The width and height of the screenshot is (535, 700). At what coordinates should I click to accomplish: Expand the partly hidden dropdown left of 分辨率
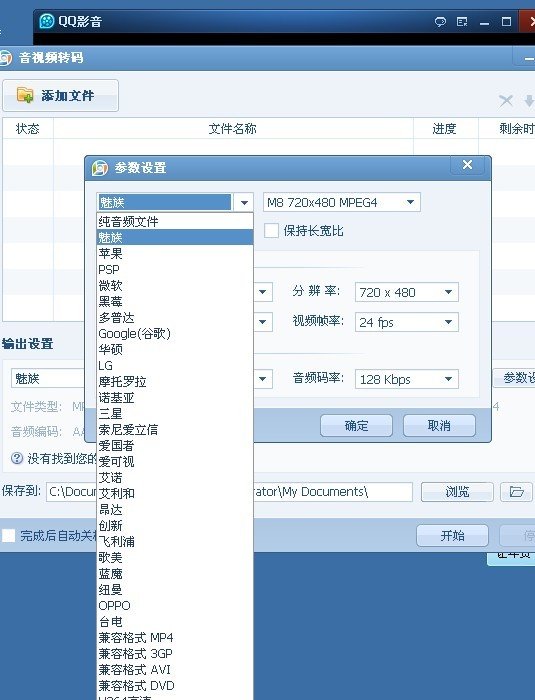(x=263, y=292)
